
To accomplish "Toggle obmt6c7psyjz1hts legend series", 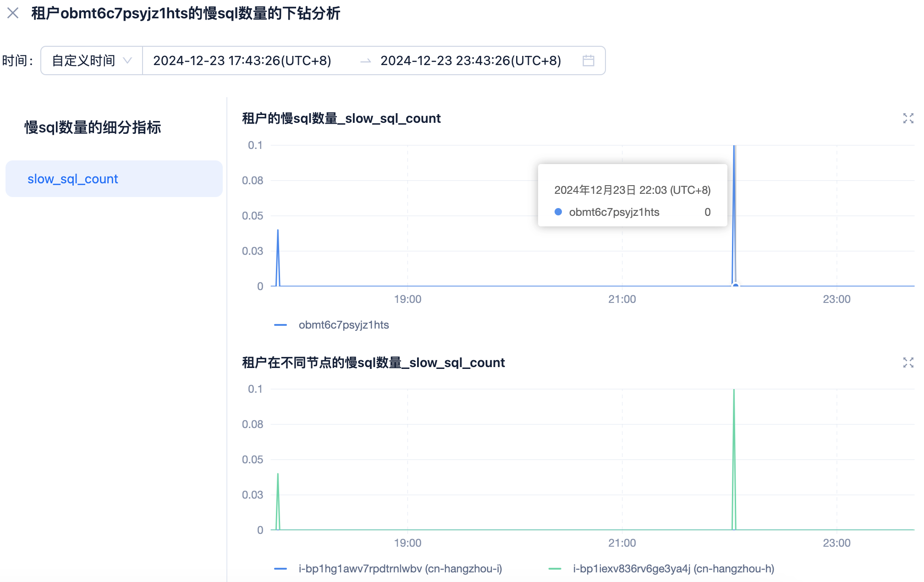I will point(343,325).
